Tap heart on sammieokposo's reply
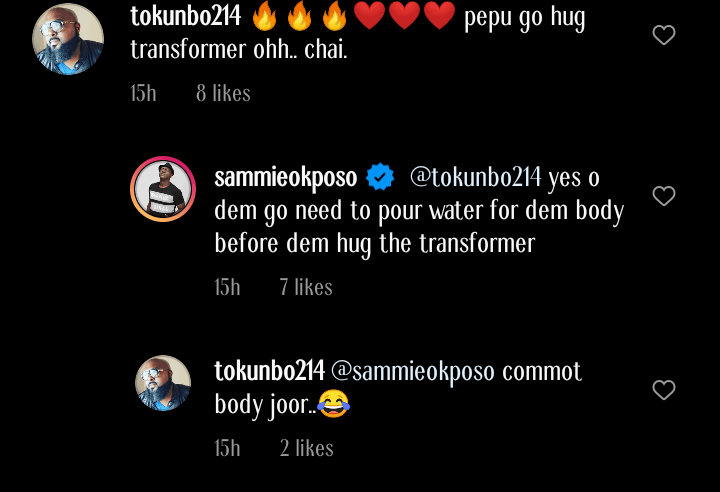This screenshot has width=720, height=492. [x=664, y=196]
